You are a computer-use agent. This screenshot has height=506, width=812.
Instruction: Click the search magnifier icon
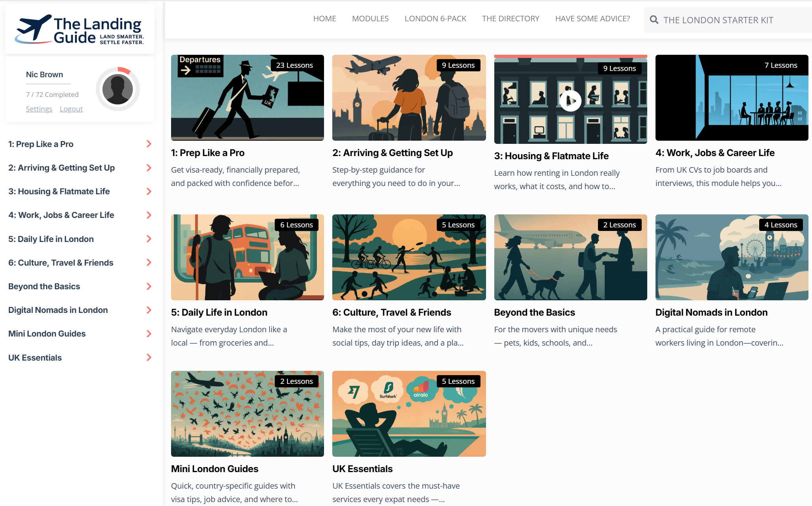pyautogui.click(x=654, y=20)
